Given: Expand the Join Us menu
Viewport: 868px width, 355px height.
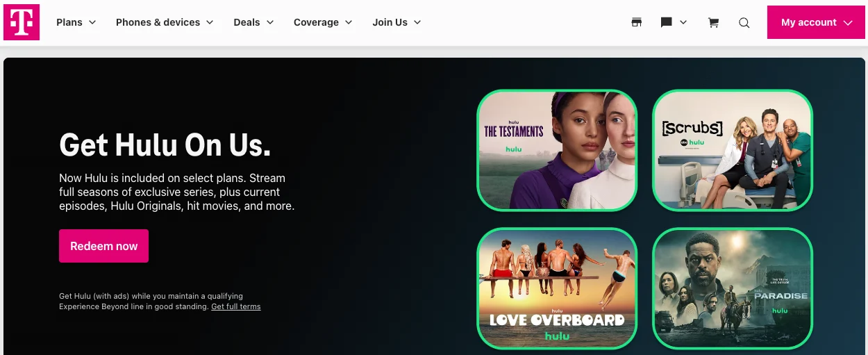Looking at the screenshot, I should click(397, 22).
